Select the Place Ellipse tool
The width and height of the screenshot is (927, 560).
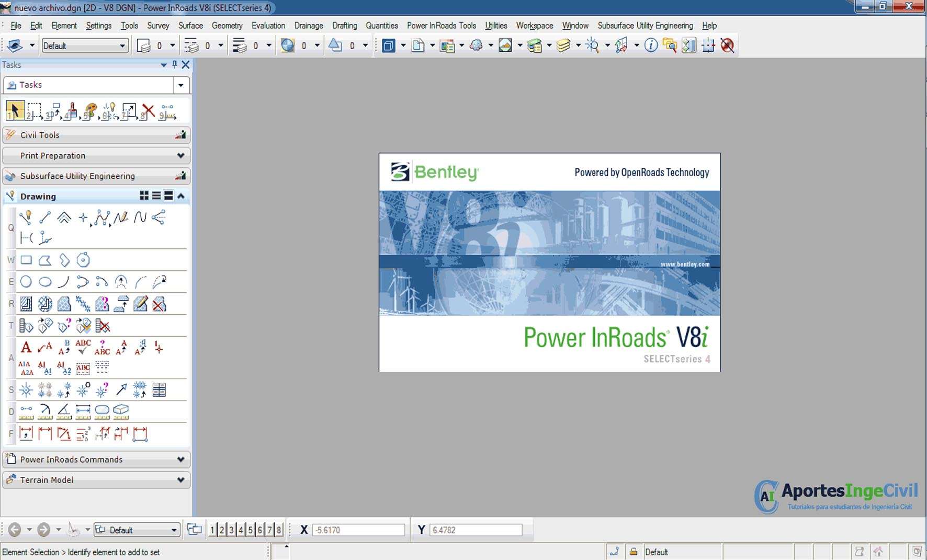(46, 282)
